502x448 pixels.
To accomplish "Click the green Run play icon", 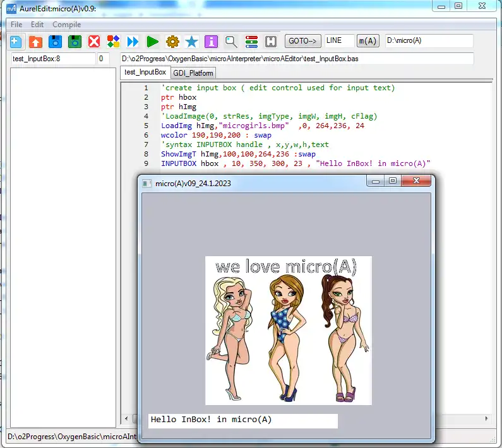I will (x=152, y=42).
